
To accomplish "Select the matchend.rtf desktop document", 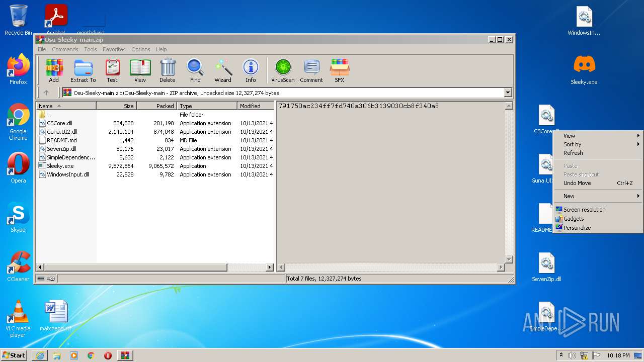I will pyautogui.click(x=56, y=316).
